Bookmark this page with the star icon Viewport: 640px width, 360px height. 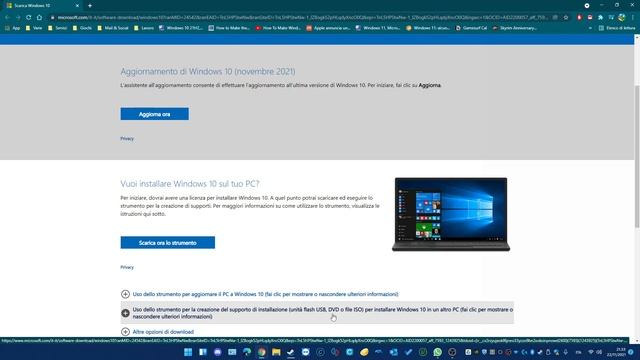click(x=566, y=18)
